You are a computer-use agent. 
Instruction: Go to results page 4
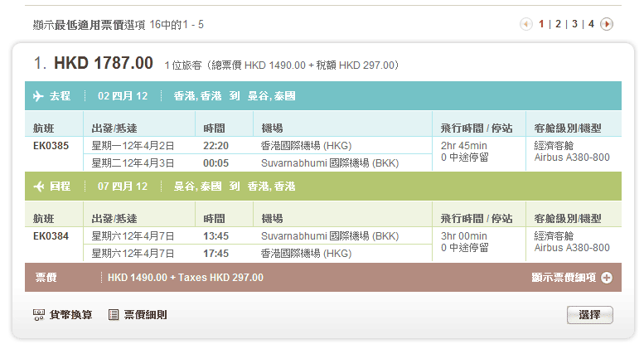591,24
